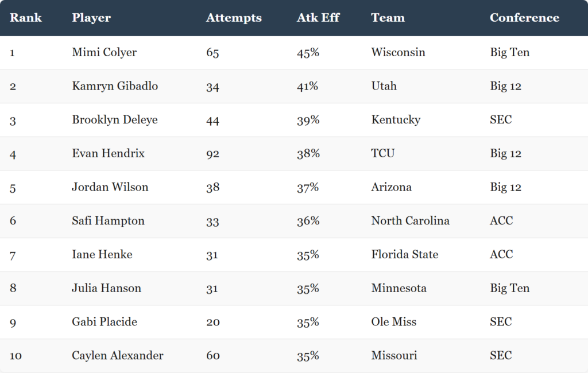Sort by the Player column header
The image size is (588, 373).
coord(91,18)
